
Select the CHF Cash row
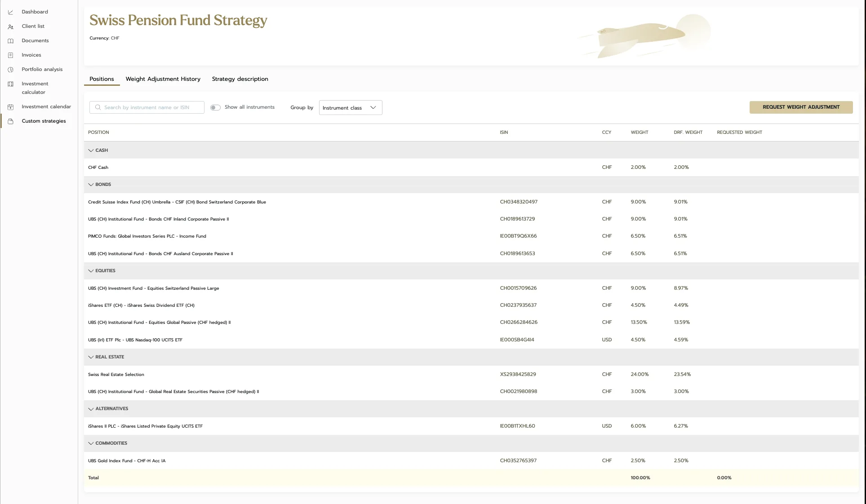[471, 167]
